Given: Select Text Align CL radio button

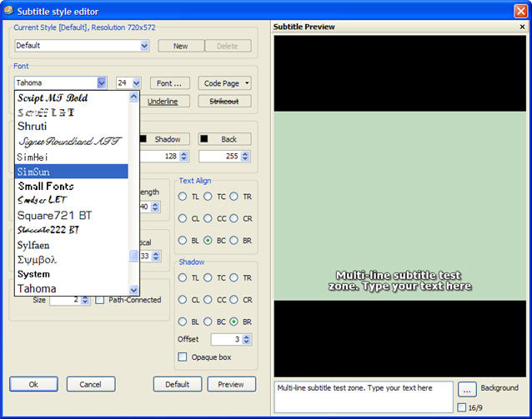Looking at the screenshot, I should click(183, 218).
